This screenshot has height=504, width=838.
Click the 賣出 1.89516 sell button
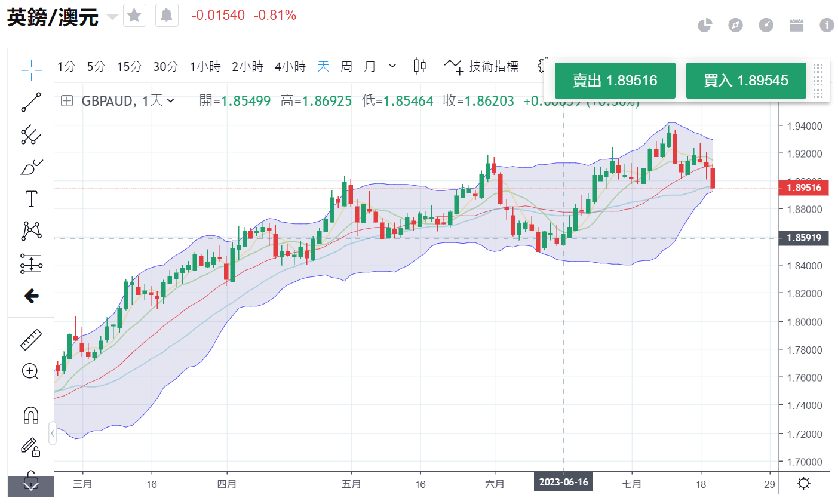click(x=615, y=81)
